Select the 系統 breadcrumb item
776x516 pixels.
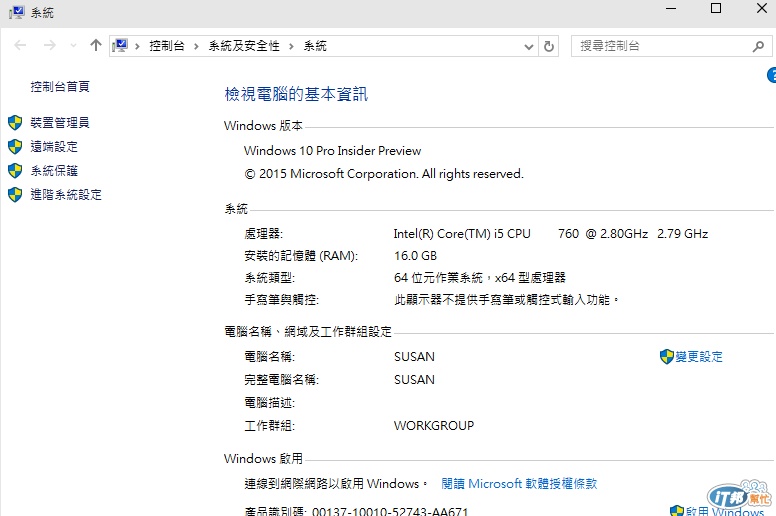[x=315, y=46]
